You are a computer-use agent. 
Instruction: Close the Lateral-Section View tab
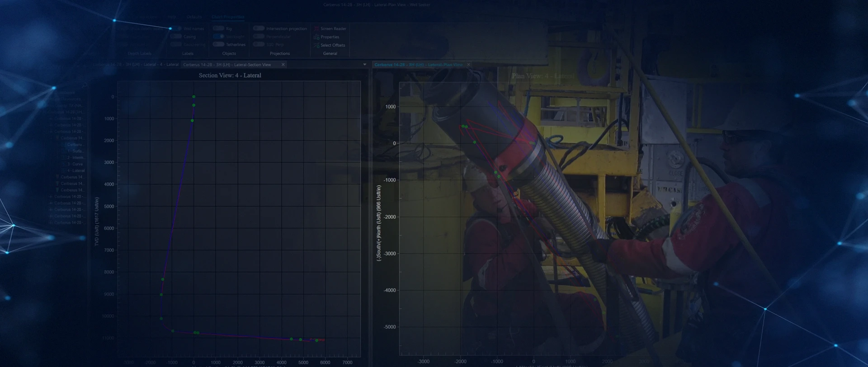(283, 65)
